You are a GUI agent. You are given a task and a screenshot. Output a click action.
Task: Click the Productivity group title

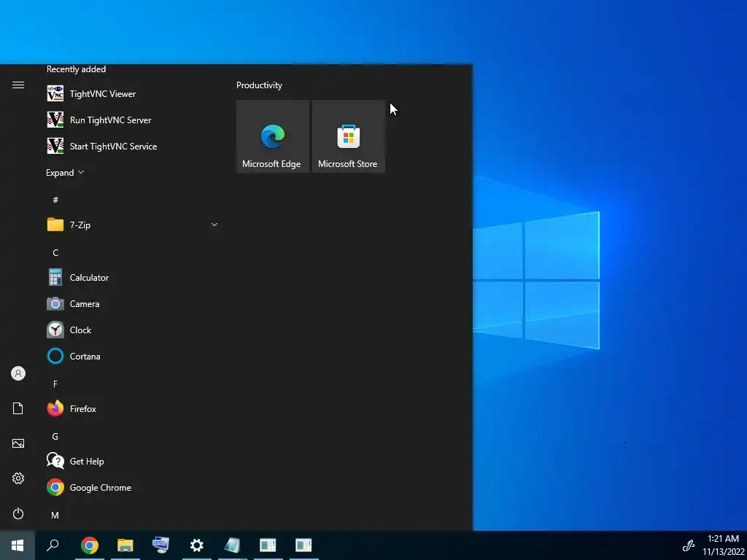259,85
